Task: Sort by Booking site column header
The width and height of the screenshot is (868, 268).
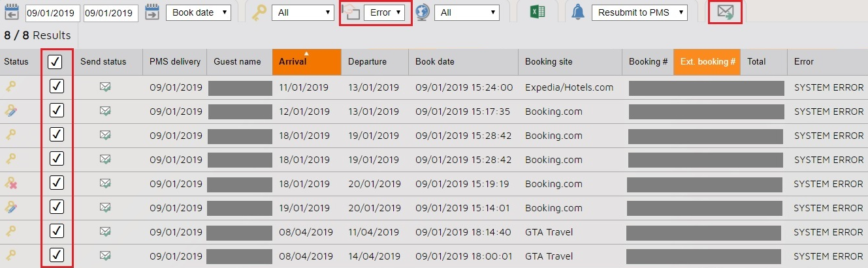Action: point(549,62)
